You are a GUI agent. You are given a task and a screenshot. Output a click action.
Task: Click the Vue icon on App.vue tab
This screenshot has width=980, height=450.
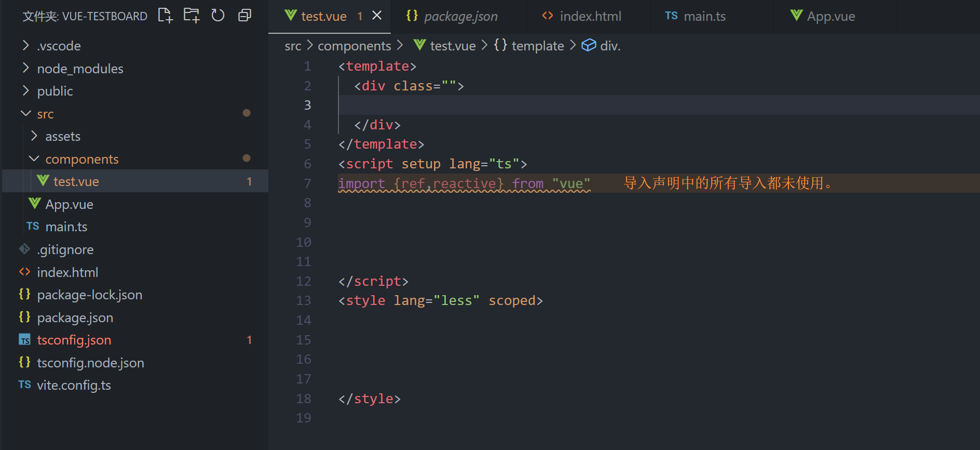pos(796,15)
